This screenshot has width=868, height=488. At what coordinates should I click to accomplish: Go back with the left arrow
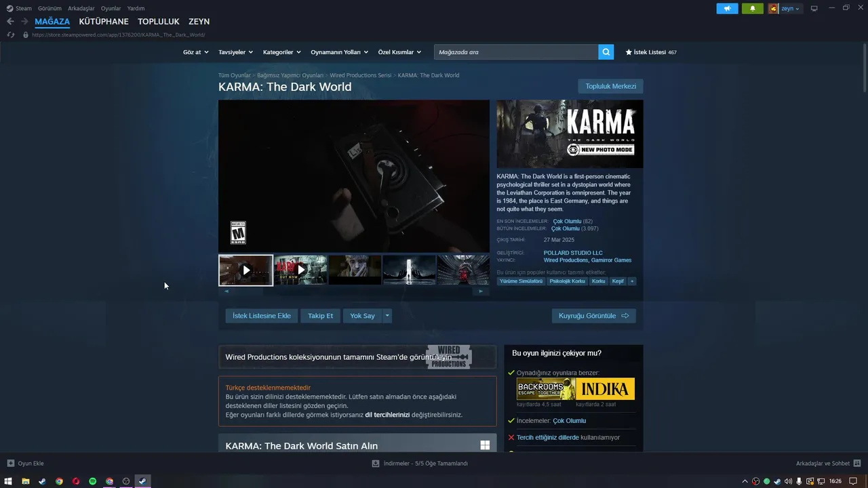click(10, 22)
